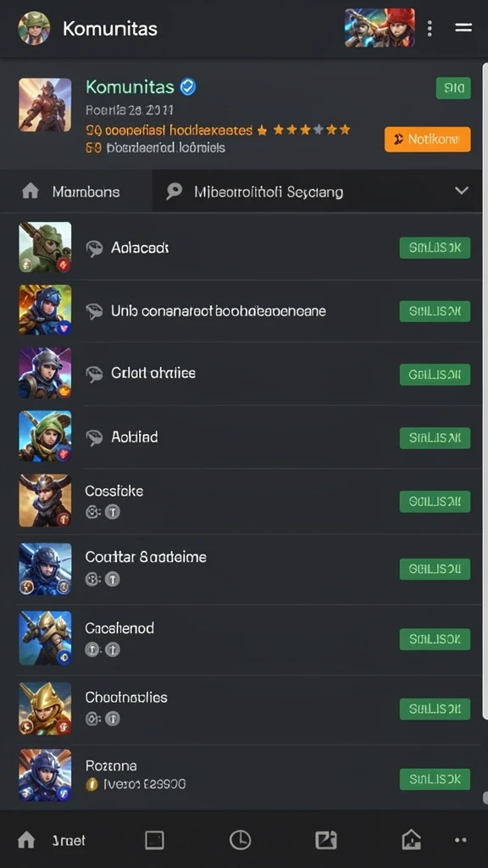Click the green button beside Cossficke
The image size is (488, 868).
(435, 502)
